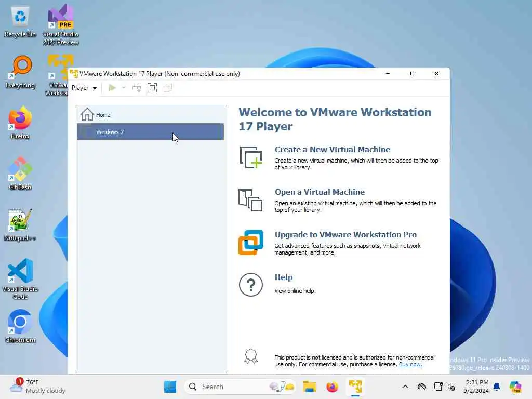Click the notification bell icon

tap(497, 387)
